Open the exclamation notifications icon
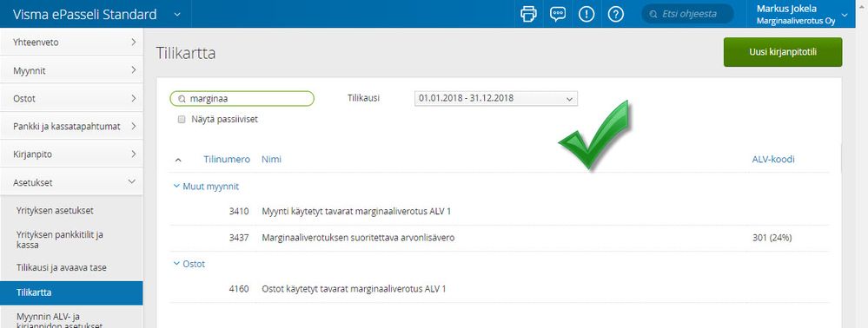868x328 pixels. click(x=586, y=14)
